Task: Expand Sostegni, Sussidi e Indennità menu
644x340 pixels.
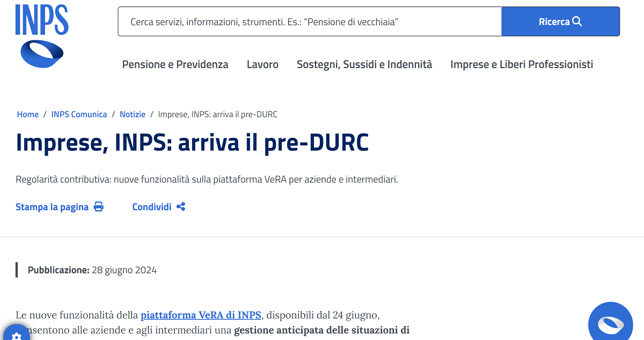Action: click(364, 64)
